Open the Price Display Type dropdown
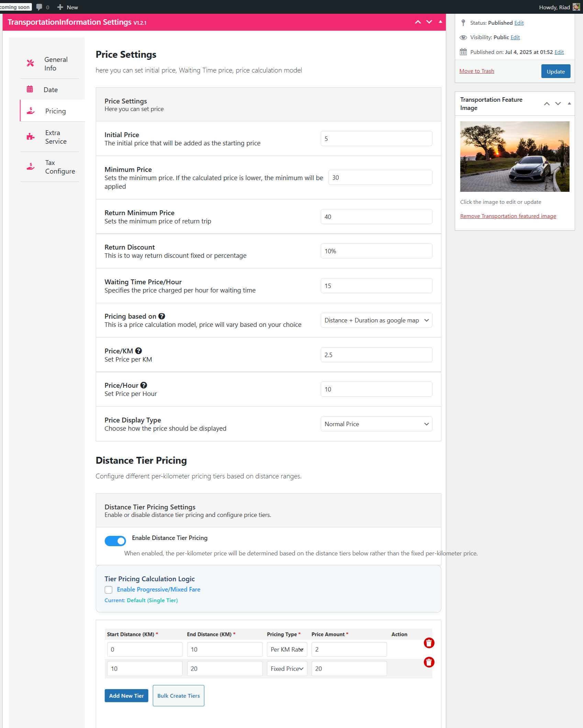The height and width of the screenshot is (728, 583). (x=376, y=424)
